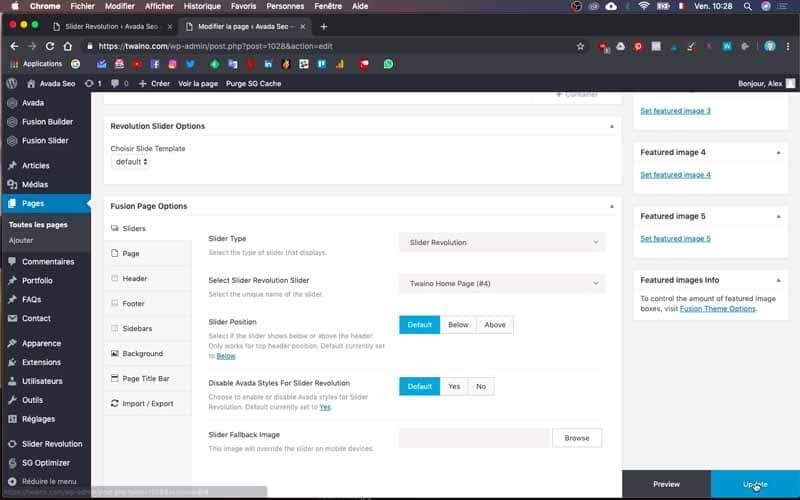The image size is (800, 500).
Task: Go to Articles in sidebar
Action: (x=35, y=165)
